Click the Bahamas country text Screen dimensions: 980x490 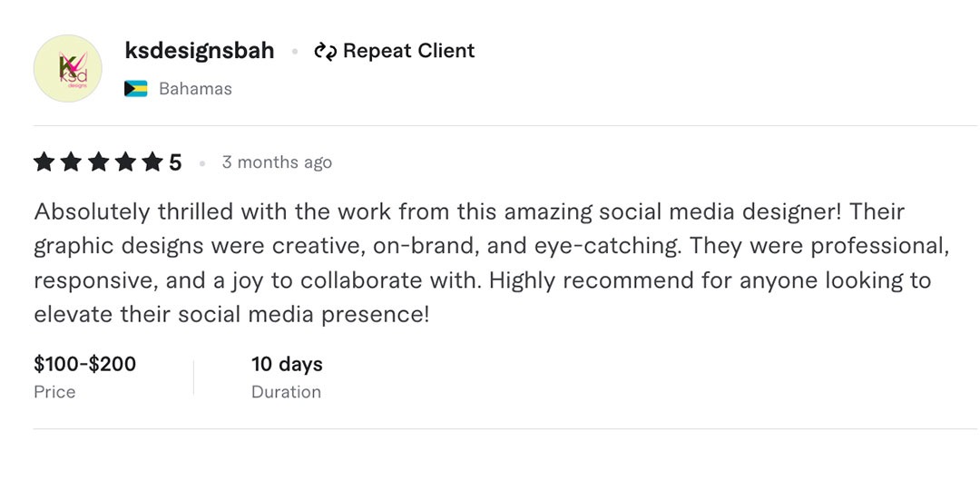point(195,89)
